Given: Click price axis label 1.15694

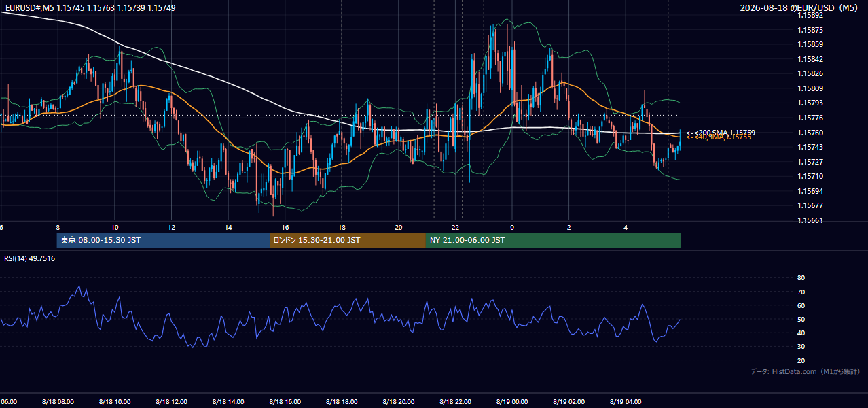Looking at the screenshot, I should (x=811, y=191).
